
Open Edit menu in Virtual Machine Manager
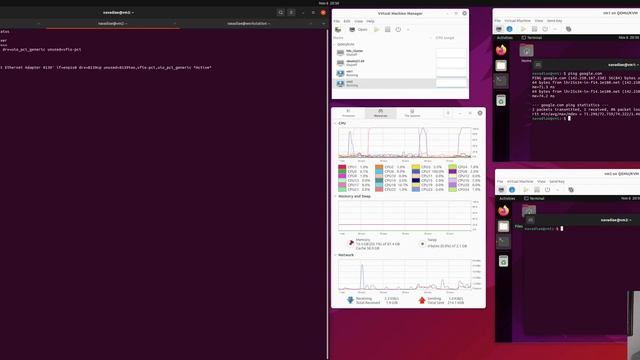[347, 21]
